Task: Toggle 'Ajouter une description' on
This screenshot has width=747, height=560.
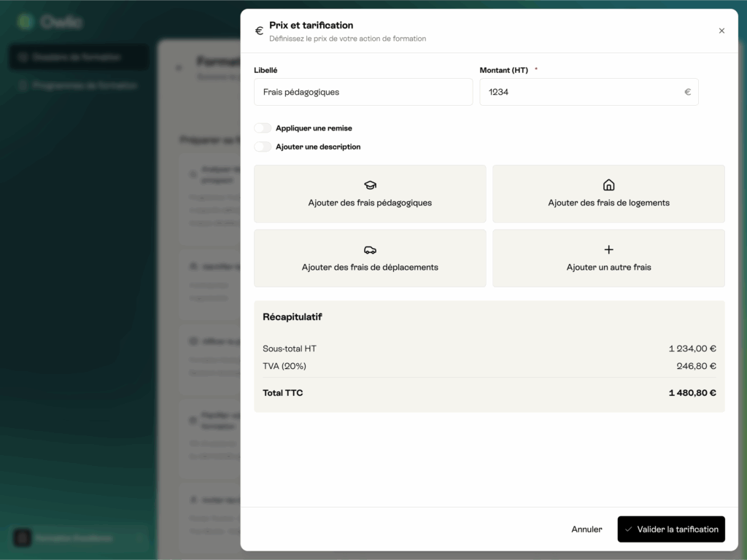Action: pyautogui.click(x=263, y=147)
